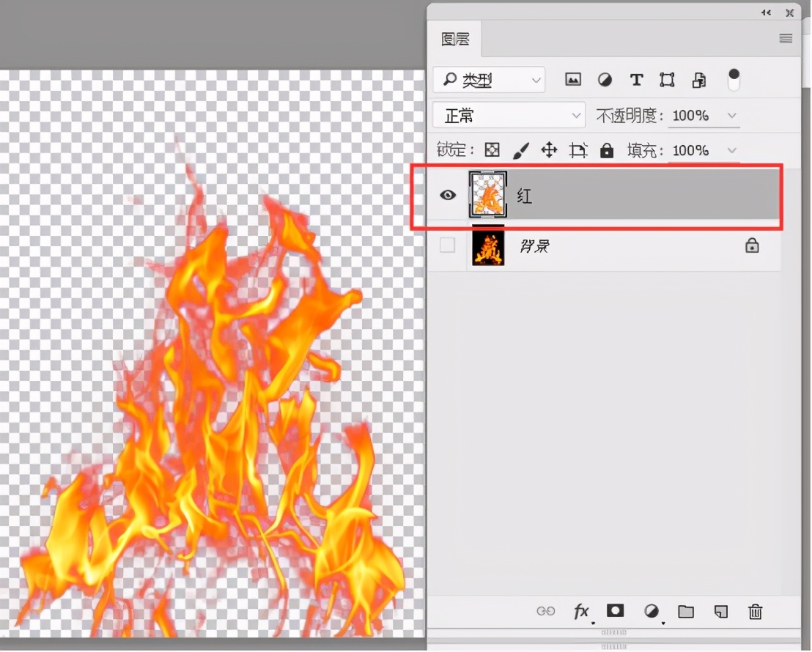Image resolution: width=812 pixels, height=652 pixels.
Task: Filter layers by pixel layer icon
Action: click(573, 80)
